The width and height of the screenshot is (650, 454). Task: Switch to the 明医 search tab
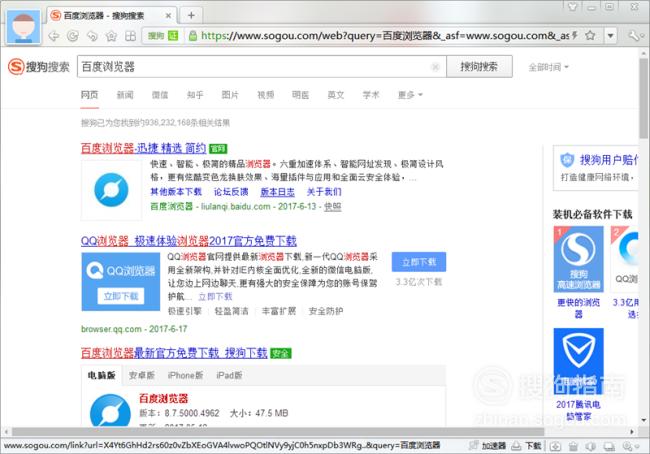[301, 95]
